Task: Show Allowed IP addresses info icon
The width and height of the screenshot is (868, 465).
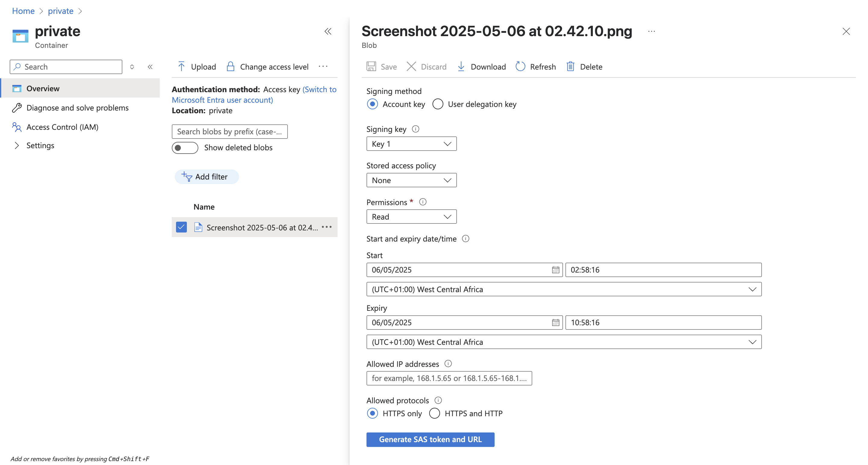Action: (448, 363)
